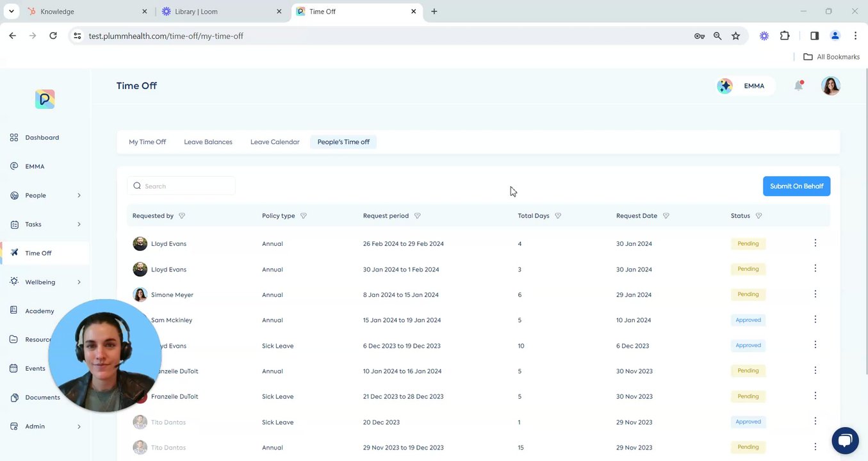
Task: Open the password key icon in address bar
Action: point(700,36)
